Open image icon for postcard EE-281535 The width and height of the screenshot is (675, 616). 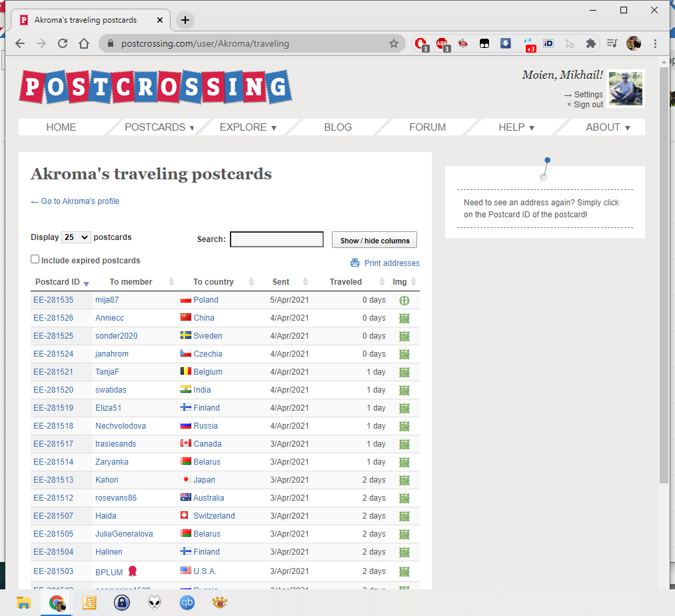tap(404, 301)
